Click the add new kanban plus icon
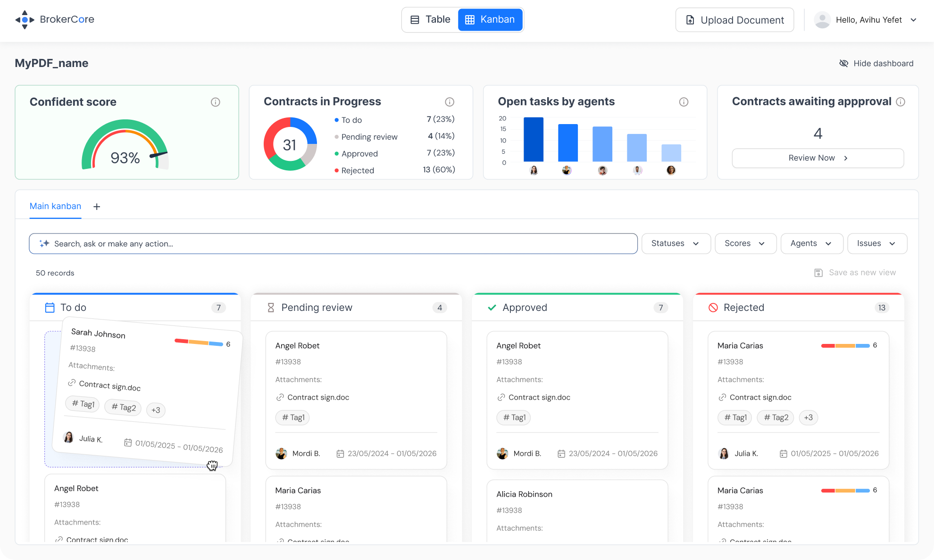 point(97,207)
